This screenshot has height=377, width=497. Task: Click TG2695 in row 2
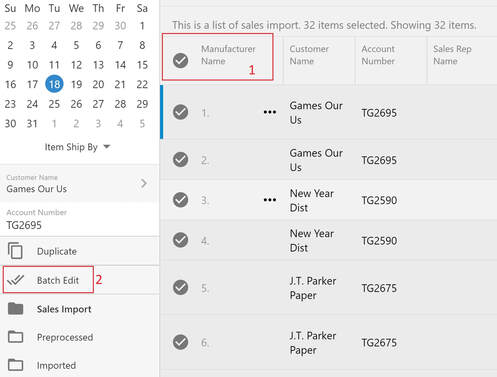pyautogui.click(x=379, y=160)
